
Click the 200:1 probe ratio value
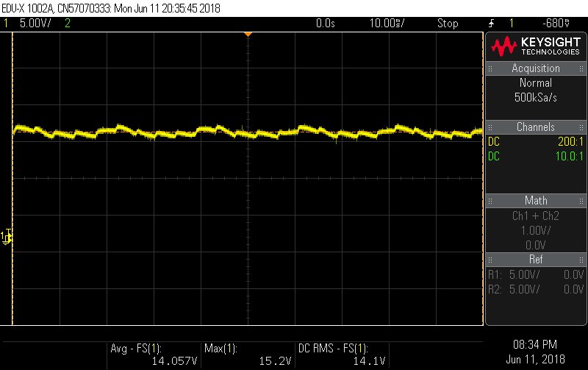click(571, 141)
